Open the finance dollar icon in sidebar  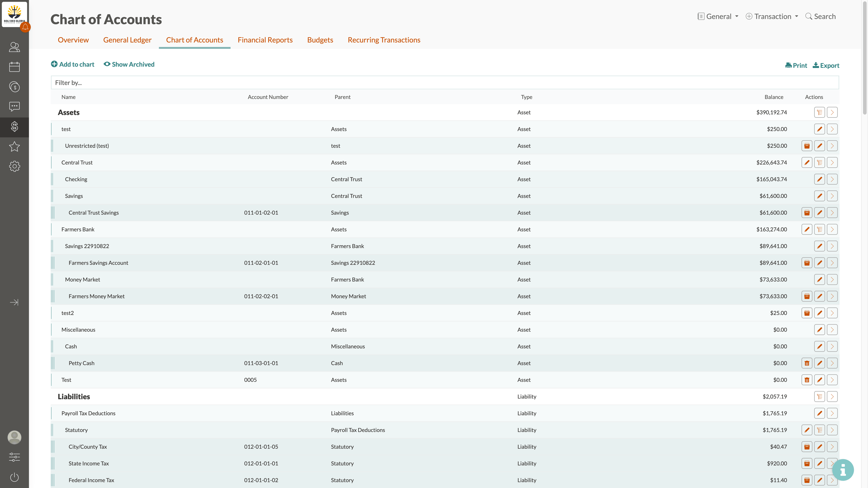(x=14, y=127)
